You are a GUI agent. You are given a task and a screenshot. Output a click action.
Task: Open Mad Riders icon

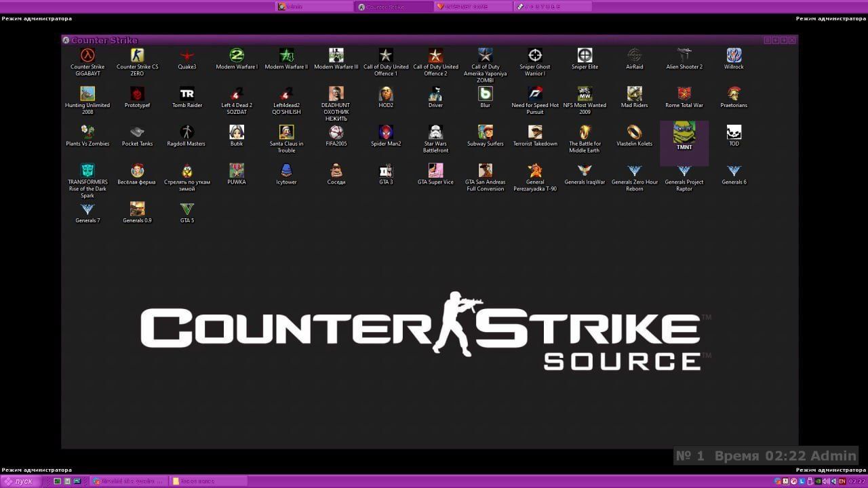(x=635, y=94)
